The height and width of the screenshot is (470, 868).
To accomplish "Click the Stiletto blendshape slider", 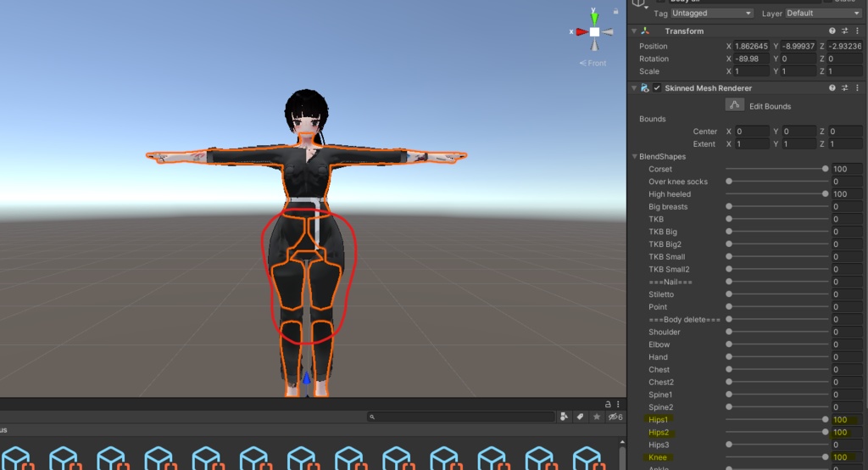I will click(x=776, y=294).
